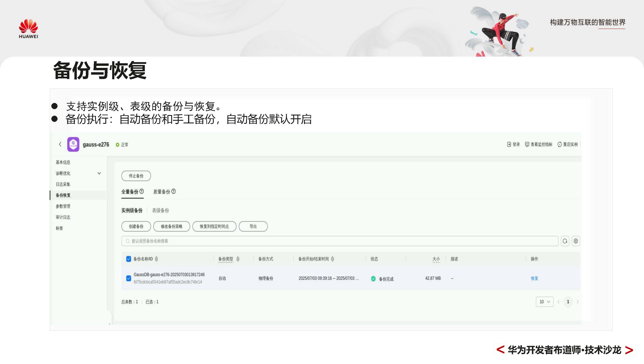644x364 pixels.
Task: Switch to the 差量备份 tab
Action: point(162,192)
